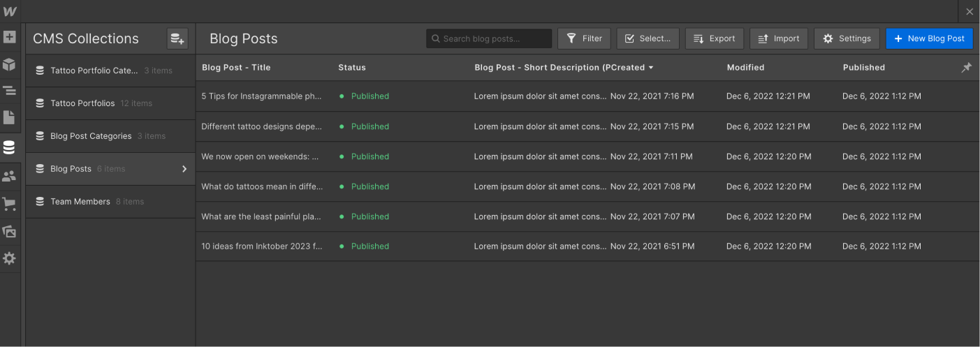Create a new CMS collection
This screenshot has height=347, width=980.
click(177, 38)
